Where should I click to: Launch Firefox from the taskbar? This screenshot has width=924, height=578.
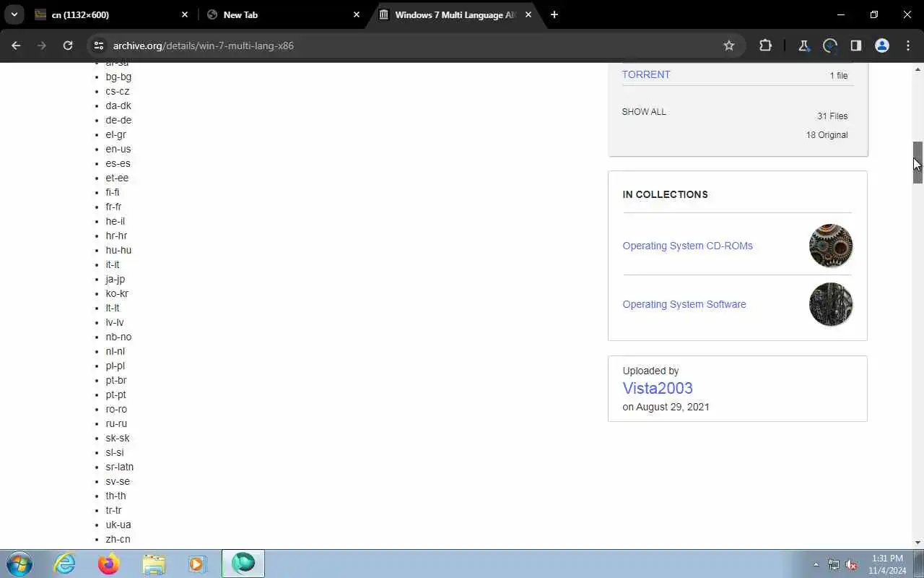click(x=109, y=564)
